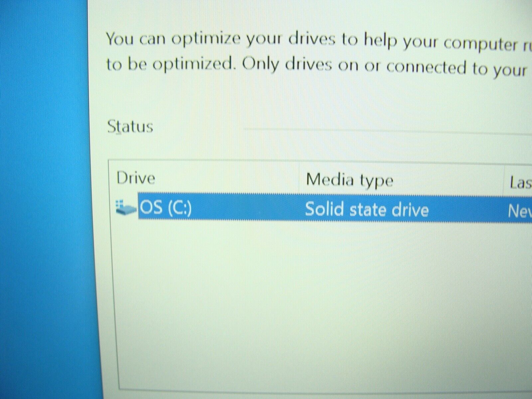Click the Status section label

tap(130, 127)
